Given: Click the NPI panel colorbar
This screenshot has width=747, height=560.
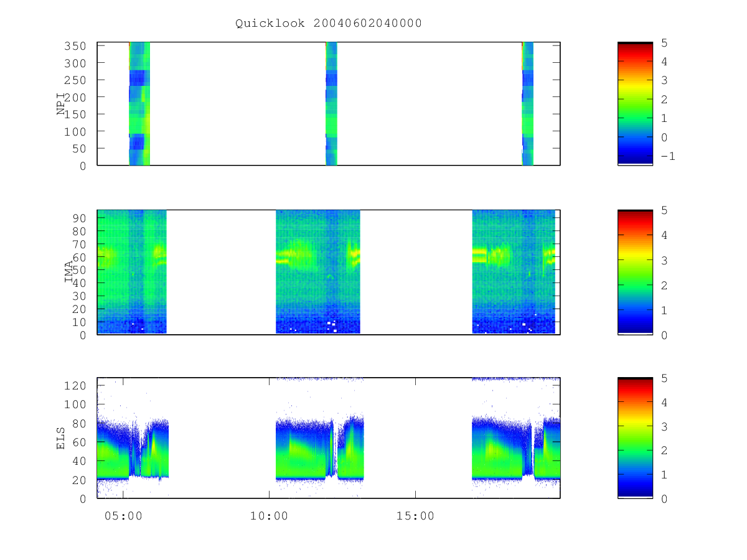Looking at the screenshot, I should pyautogui.click(x=635, y=104).
